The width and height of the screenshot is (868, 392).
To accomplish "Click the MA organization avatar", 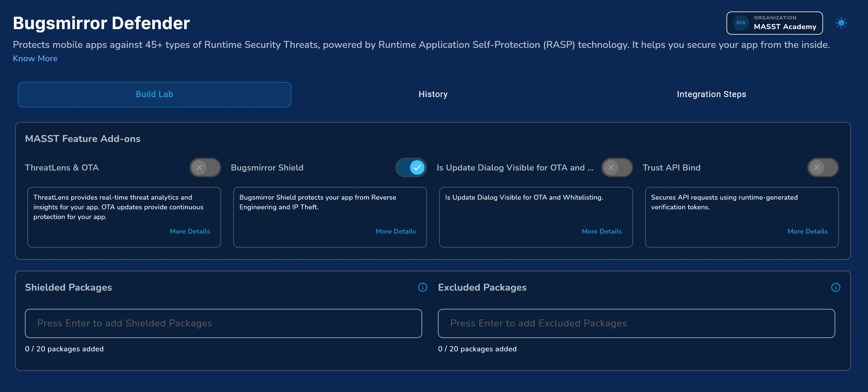I will pos(741,23).
